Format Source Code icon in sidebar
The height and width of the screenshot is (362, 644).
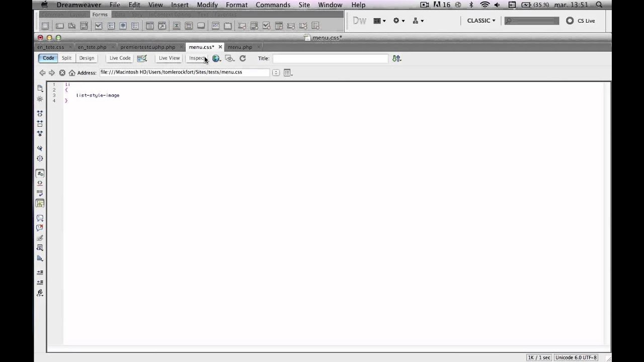(40, 293)
